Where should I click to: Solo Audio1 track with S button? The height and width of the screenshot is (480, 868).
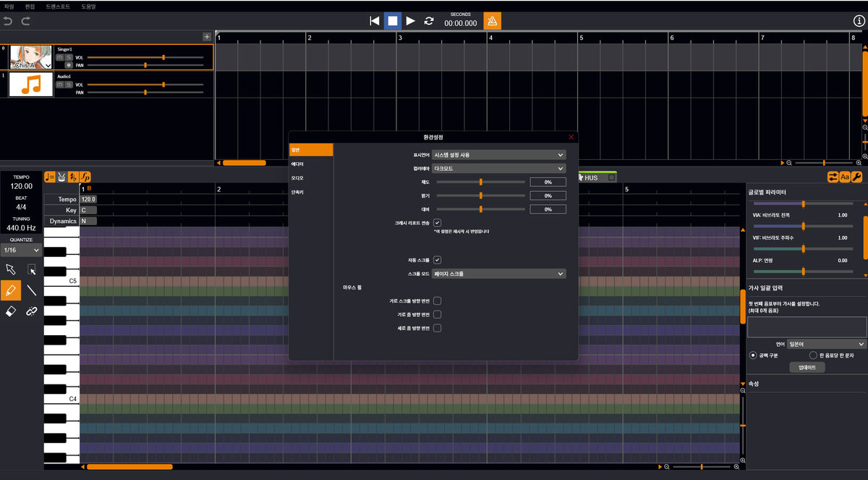(69, 85)
